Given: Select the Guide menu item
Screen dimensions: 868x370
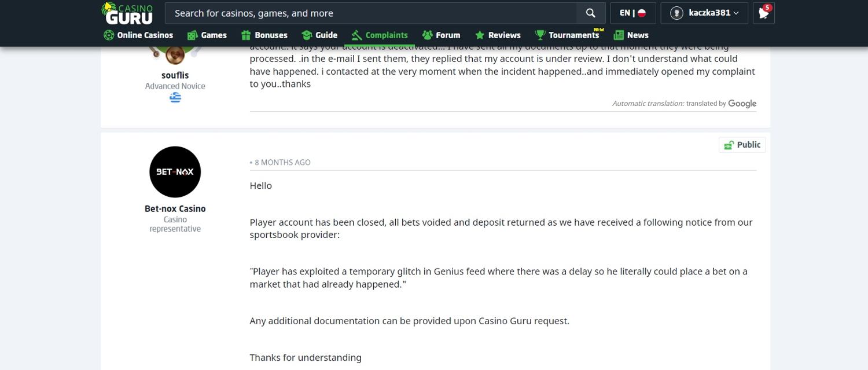Looking at the screenshot, I should click(319, 35).
